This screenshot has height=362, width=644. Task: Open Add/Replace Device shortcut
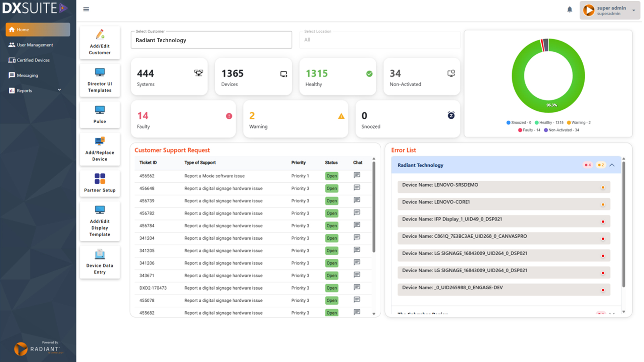click(100, 149)
